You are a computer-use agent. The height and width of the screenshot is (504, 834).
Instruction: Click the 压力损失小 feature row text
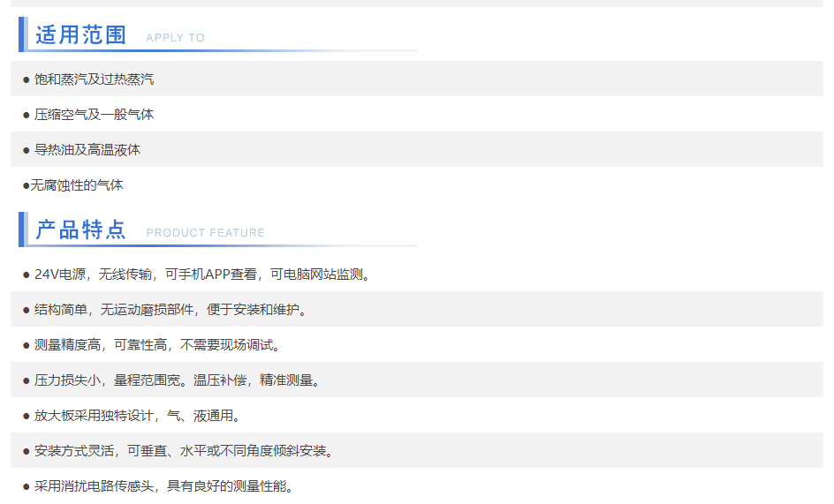pos(177,380)
